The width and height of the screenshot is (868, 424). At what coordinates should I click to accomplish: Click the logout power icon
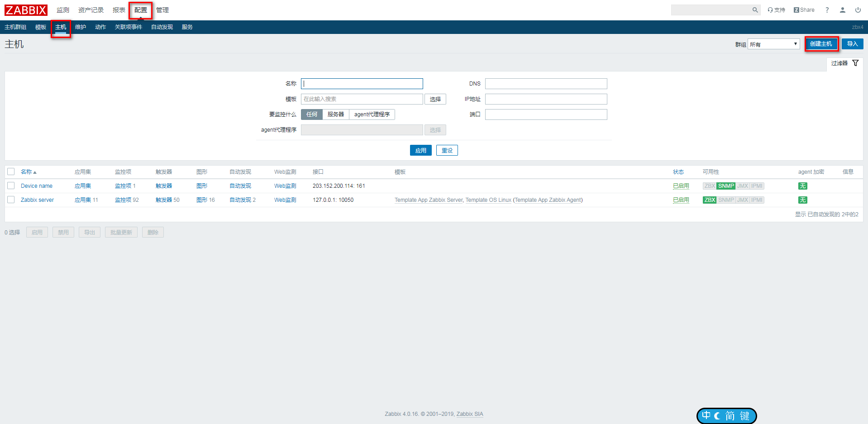tap(858, 10)
